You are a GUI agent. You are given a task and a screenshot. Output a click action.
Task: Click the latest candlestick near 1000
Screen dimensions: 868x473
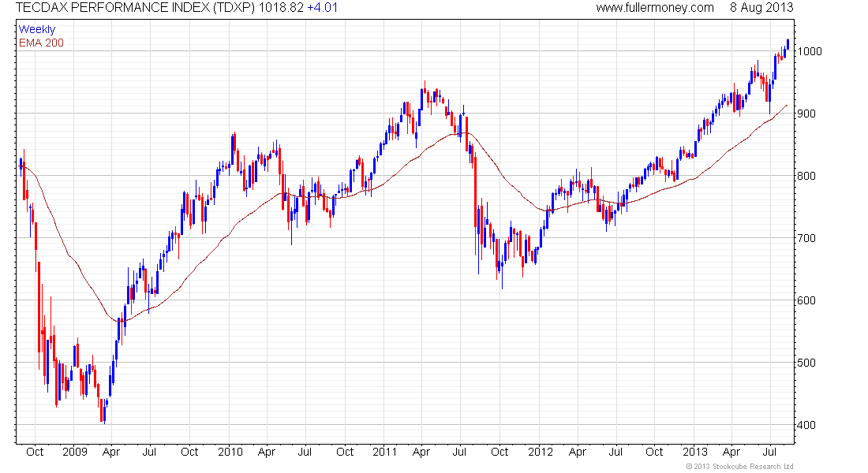pos(788,45)
